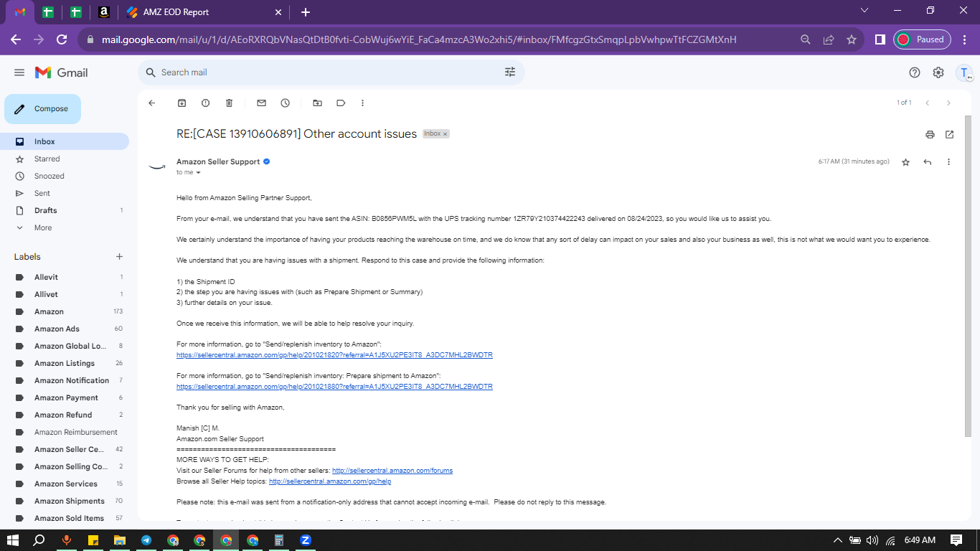This screenshot has height=551, width=980.
Task: Open the email in a new window
Action: 949,134
